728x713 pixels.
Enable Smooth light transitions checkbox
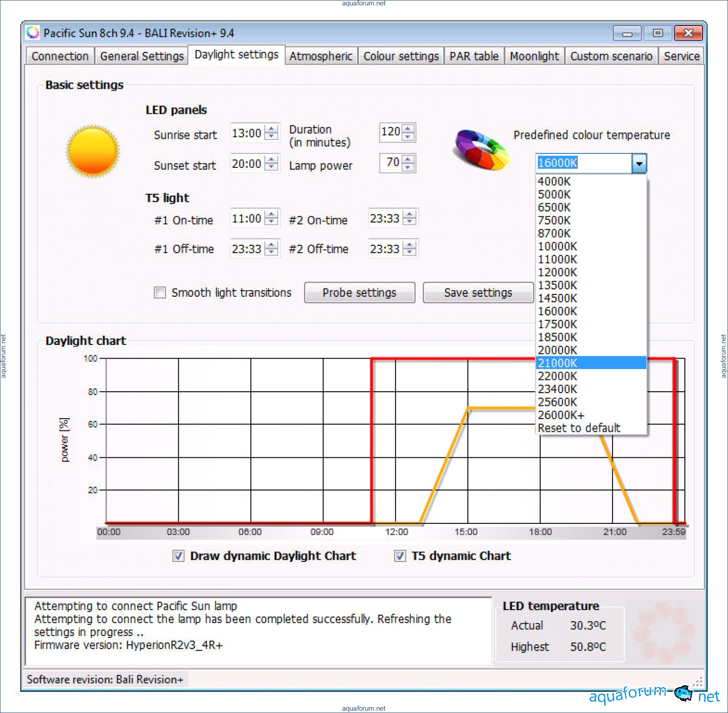160,293
